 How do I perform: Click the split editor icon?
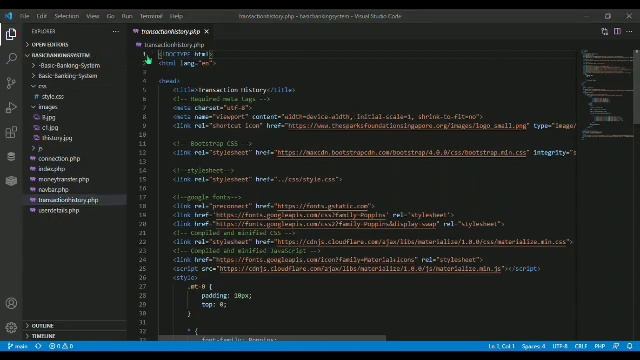[617, 31]
